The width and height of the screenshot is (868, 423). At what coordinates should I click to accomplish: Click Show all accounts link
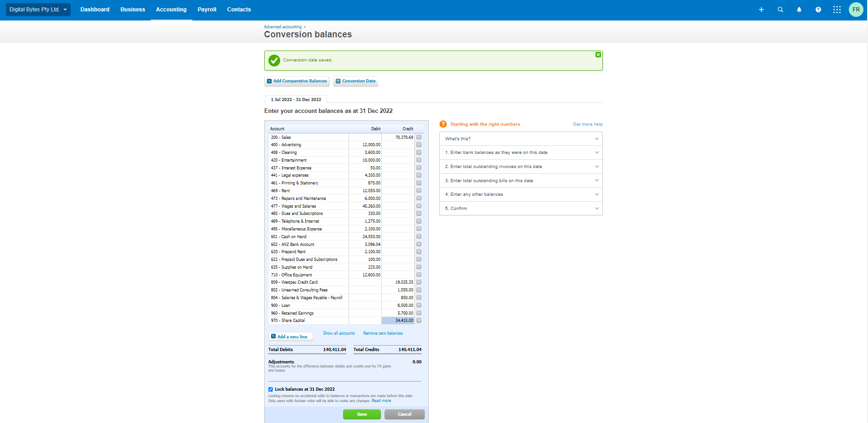[339, 333]
